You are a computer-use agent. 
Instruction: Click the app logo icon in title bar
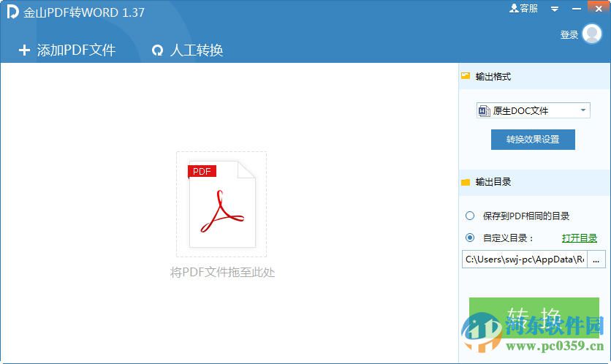click(12, 12)
